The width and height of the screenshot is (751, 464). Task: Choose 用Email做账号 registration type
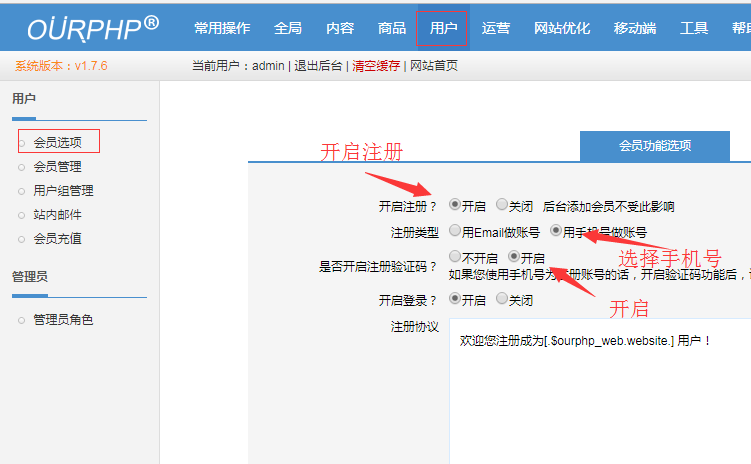pyautogui.click(x=455, y=231)
